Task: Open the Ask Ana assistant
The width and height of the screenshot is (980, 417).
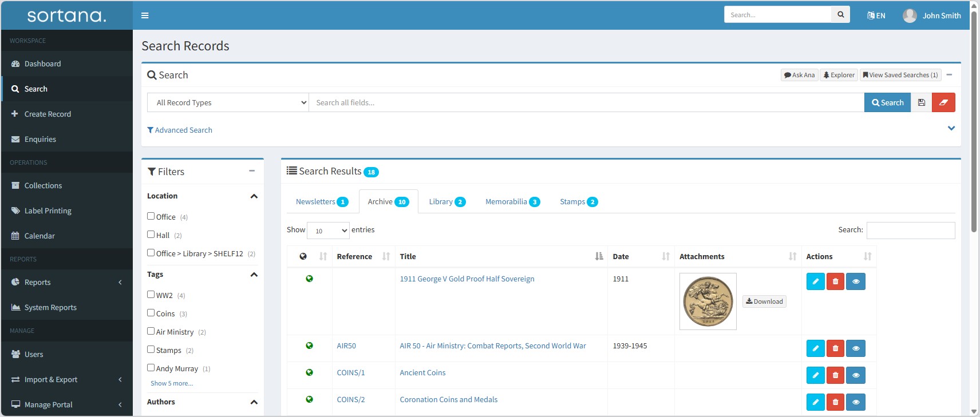Action: coord(800,75)
